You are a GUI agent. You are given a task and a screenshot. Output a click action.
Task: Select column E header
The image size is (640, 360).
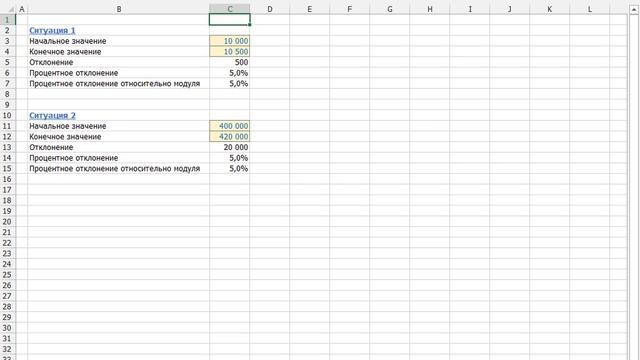[x=309, y=9]
